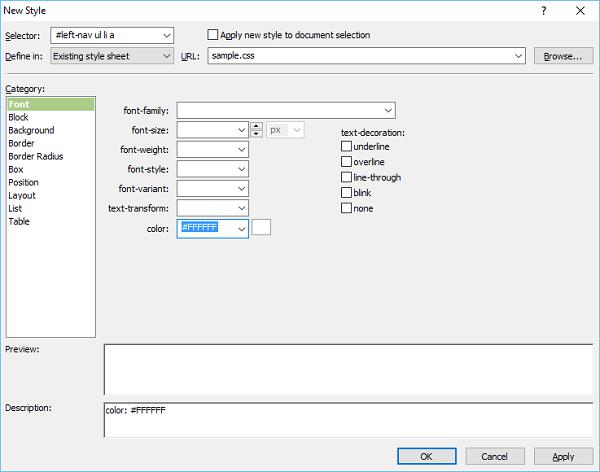The width and height of the screenshot is (600, 472).
Task: Select the Background category
Action: pos(32,130)
